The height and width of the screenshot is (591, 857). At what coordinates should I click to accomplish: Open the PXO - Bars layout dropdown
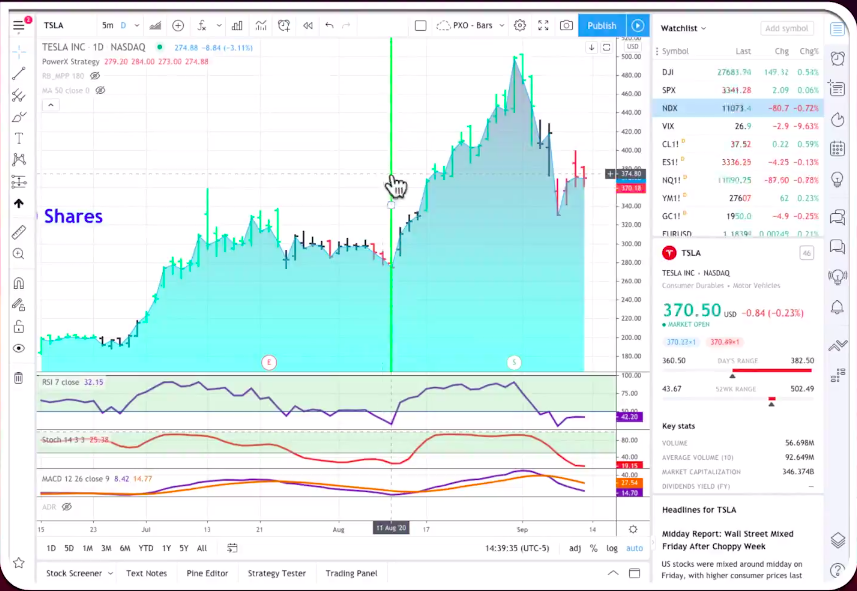tap(470, 25)
